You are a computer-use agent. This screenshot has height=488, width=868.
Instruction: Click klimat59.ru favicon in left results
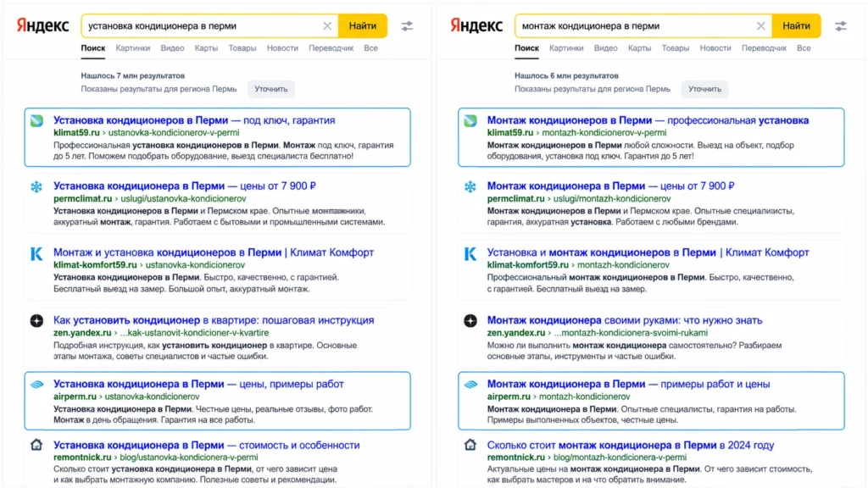pyautogui.click(x=36, y=120)
